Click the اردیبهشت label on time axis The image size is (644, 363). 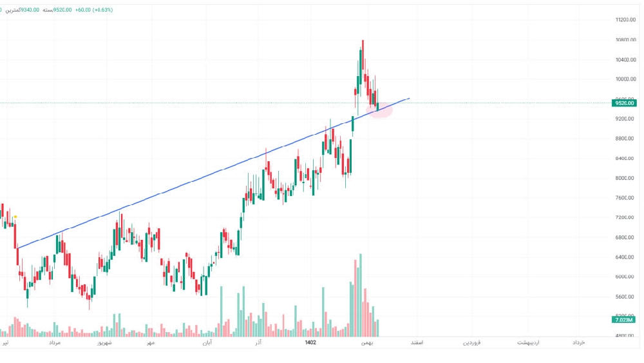(528, 342)
